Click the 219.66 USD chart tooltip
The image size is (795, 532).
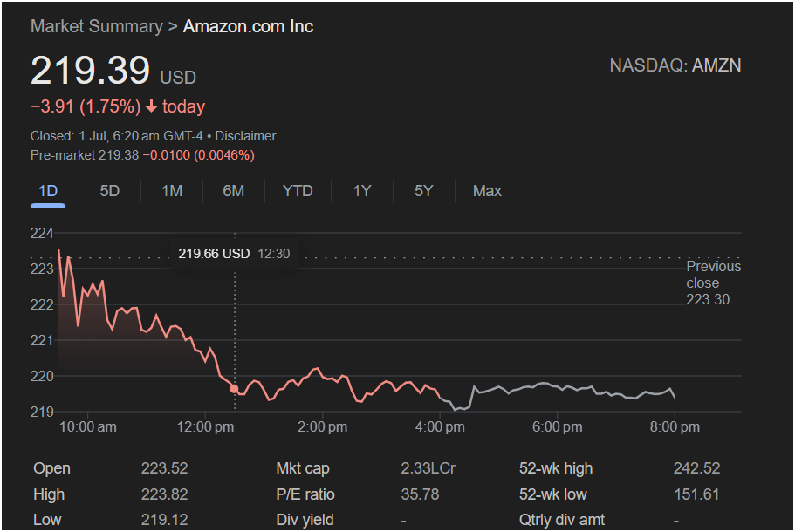tap(234, 253)
